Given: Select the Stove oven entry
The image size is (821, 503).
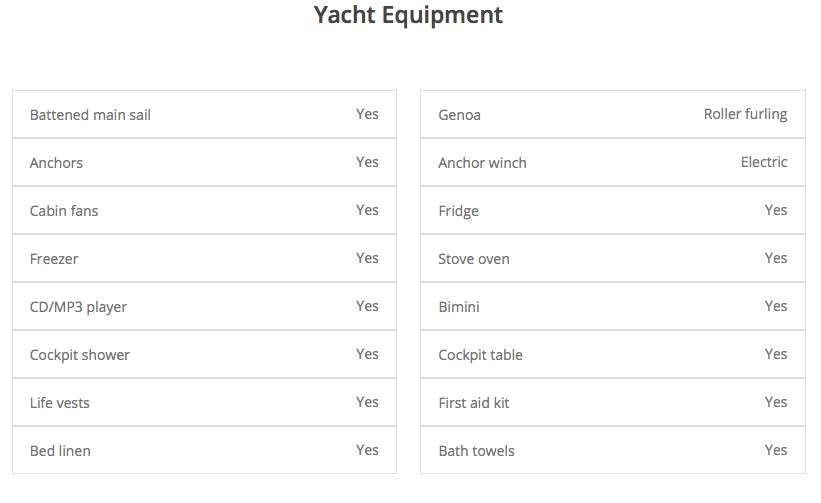Looking at the screenshot, I should coord(474,259).
